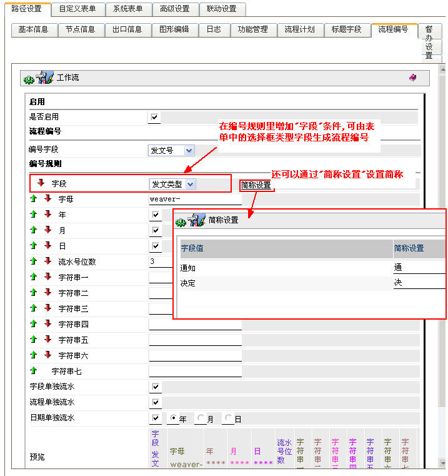The height and width of the screenshot is (476, 448).
Task: Select 月 radio for date serial
Action: (201, 418)
